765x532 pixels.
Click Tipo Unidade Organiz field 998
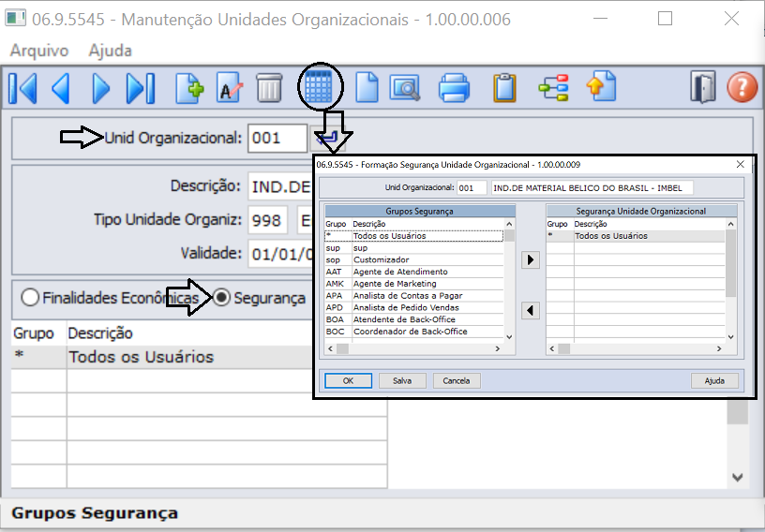[268, 220]
